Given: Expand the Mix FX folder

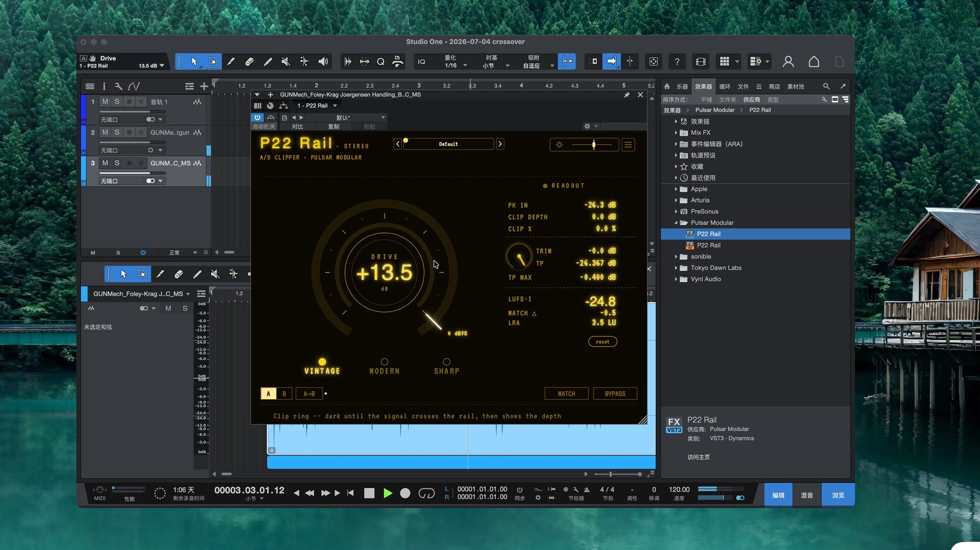Looking at the screenshot, I should [x=676, y=133].
